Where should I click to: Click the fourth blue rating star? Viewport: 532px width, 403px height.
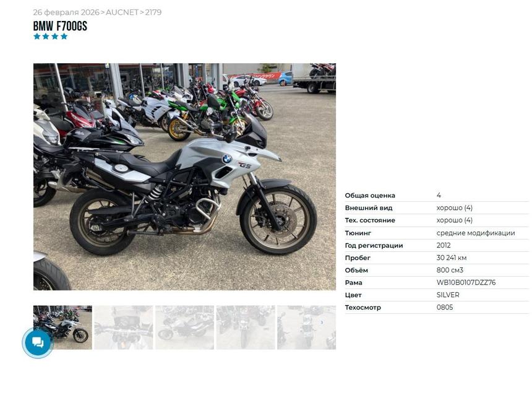(64, 37)
